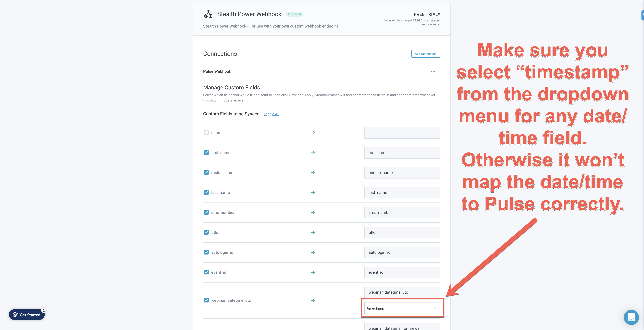Image resolution: width=644 pixels, height=330 pixels.
Task: Edit the middle_name mapping input field
Action: tap(402, 173)
